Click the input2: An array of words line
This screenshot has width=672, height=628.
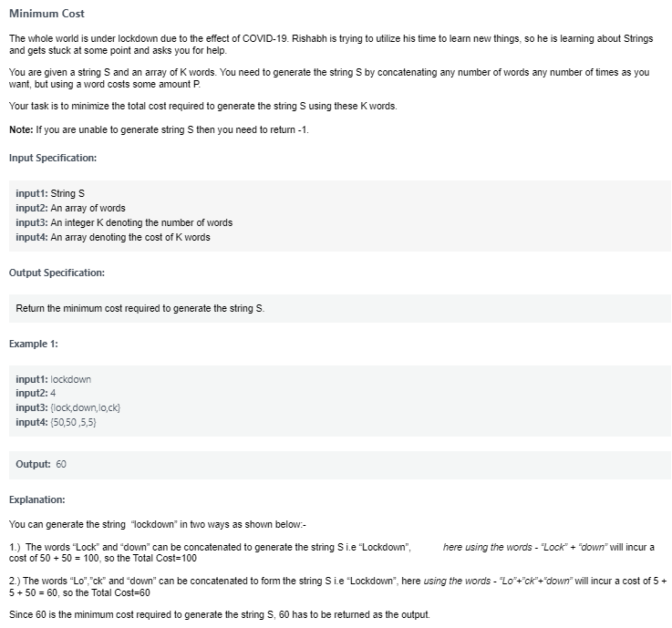click(x=71, y=208)
